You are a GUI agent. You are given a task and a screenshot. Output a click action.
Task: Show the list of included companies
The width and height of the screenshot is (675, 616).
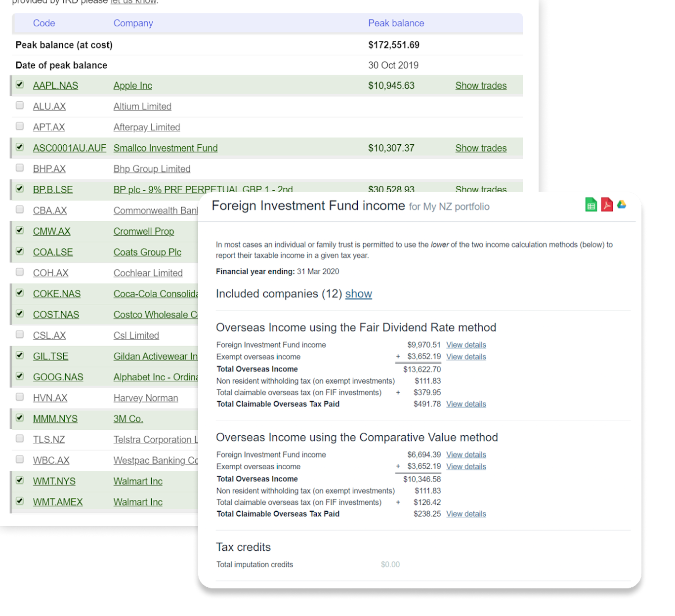point(358,294)
